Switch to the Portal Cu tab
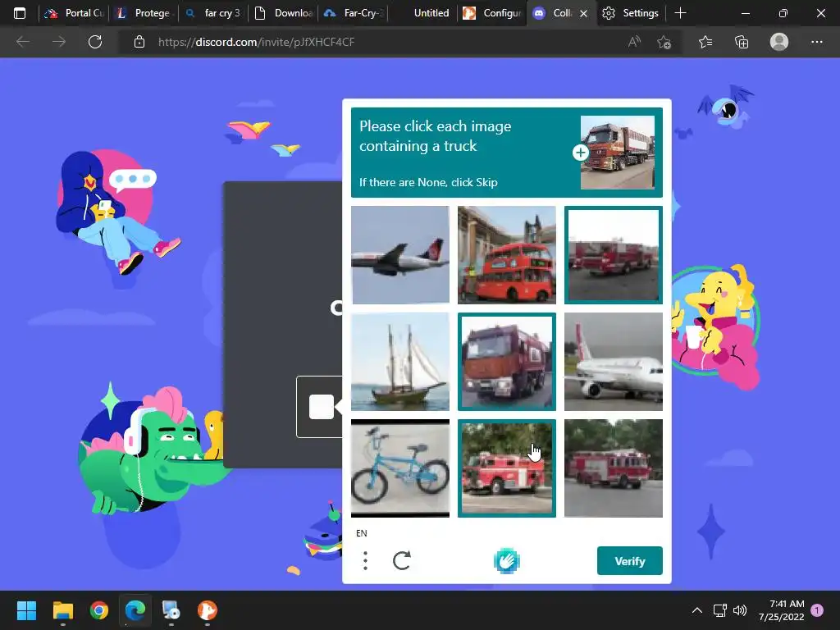Image resolution: width=840 pixels, height=630 pixels. click(x=75, y=13)
